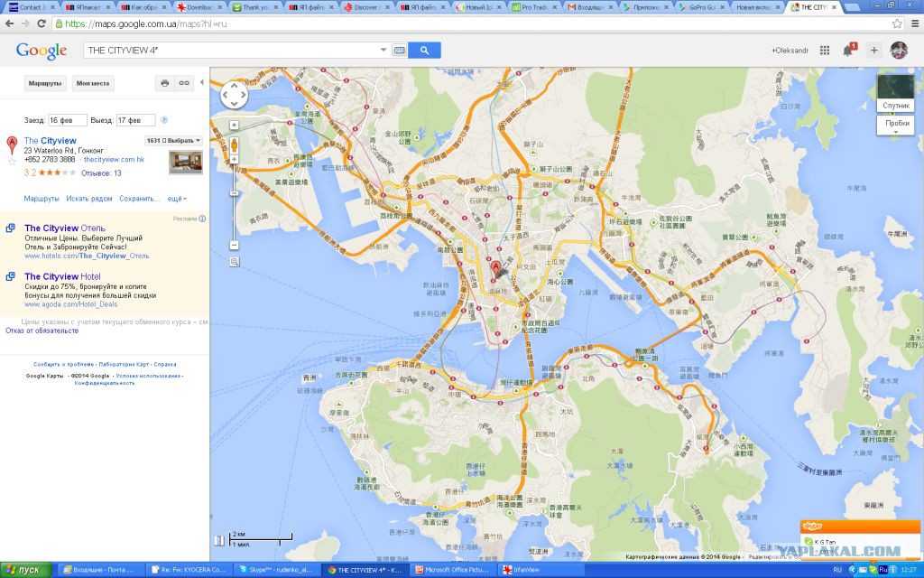This screenshot has width=924, height=578.
Task: Open the account profile avatar
Action: coord(899,51)
